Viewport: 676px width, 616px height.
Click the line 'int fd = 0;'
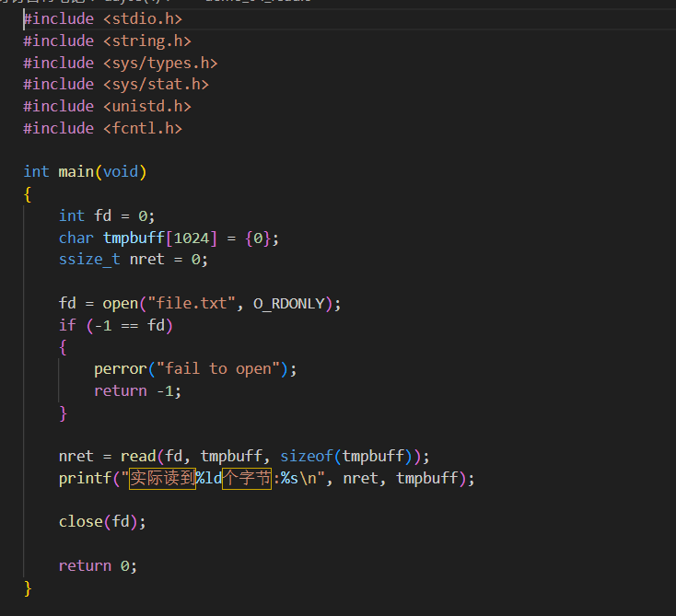107,215
